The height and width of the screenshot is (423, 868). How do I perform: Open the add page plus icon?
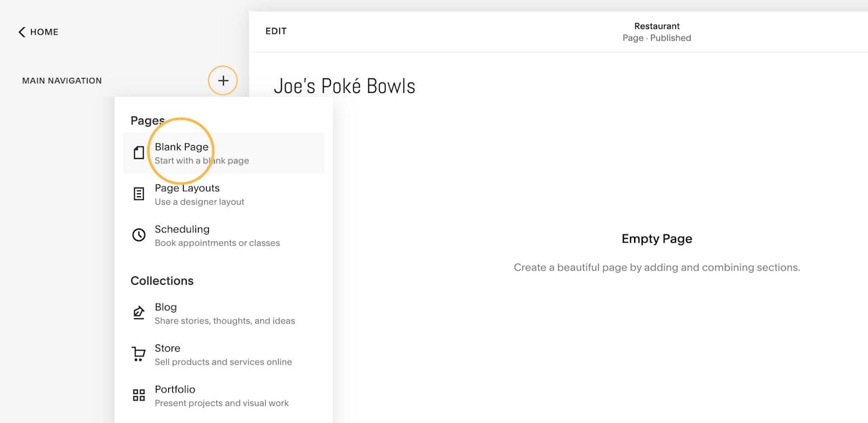tap(222, 80)
